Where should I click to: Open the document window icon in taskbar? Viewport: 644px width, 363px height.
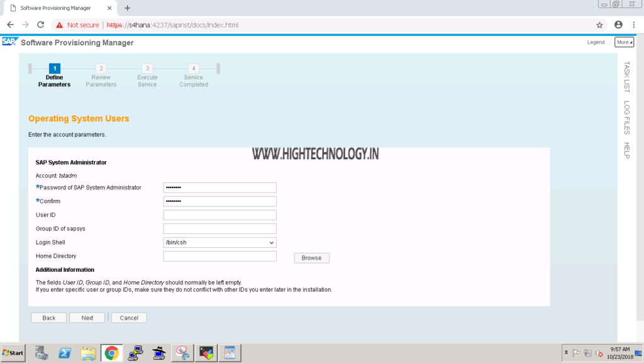[x=230, y=353]
